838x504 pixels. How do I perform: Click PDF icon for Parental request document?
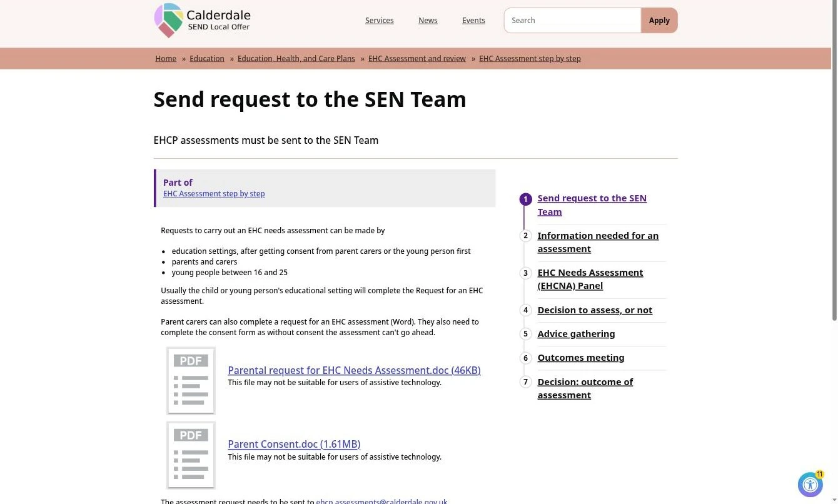191,381
